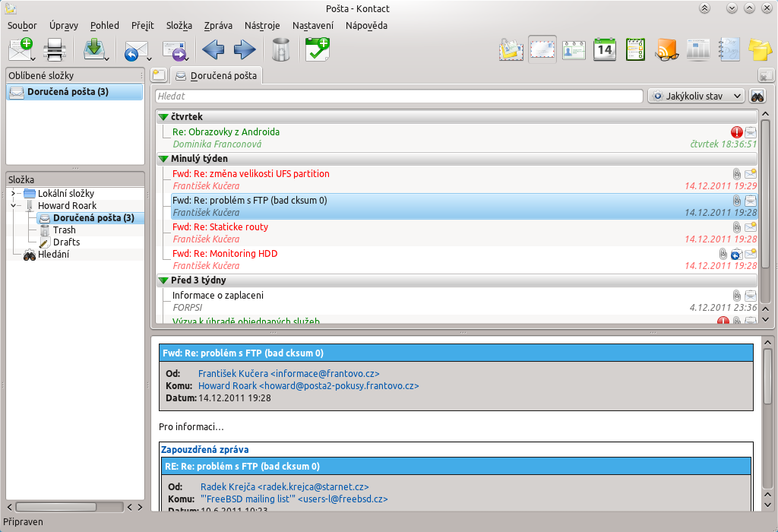Screen dimensions: 778x532
Task: Print the message using the printer icon
Action: coord(56,50)
